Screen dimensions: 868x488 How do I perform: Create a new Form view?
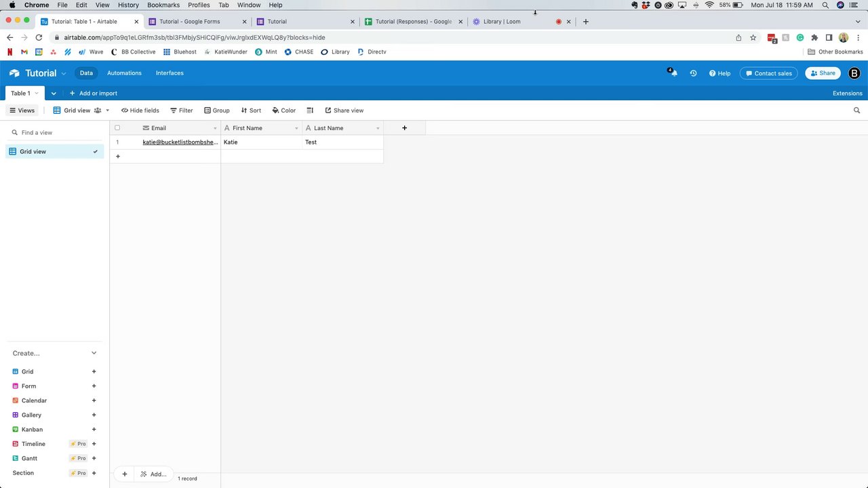tap(94, 386)
